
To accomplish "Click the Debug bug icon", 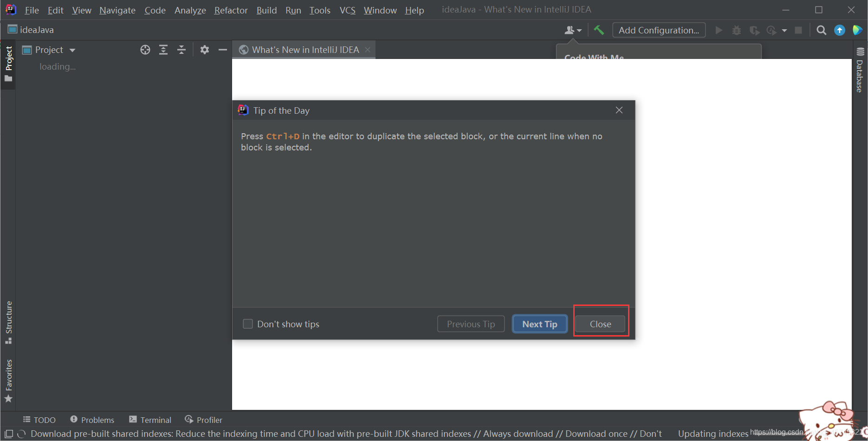I will (x=737, y=30).
